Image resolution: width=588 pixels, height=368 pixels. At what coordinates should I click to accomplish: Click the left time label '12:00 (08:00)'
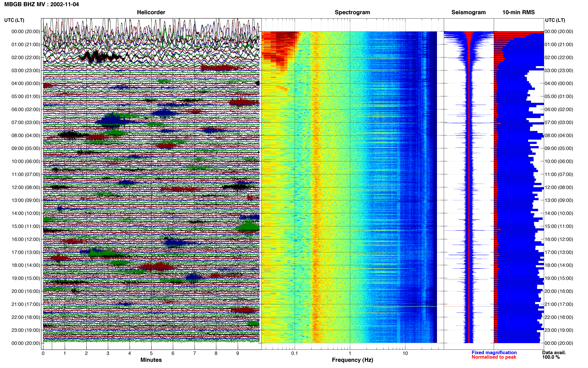click(26, 187)
